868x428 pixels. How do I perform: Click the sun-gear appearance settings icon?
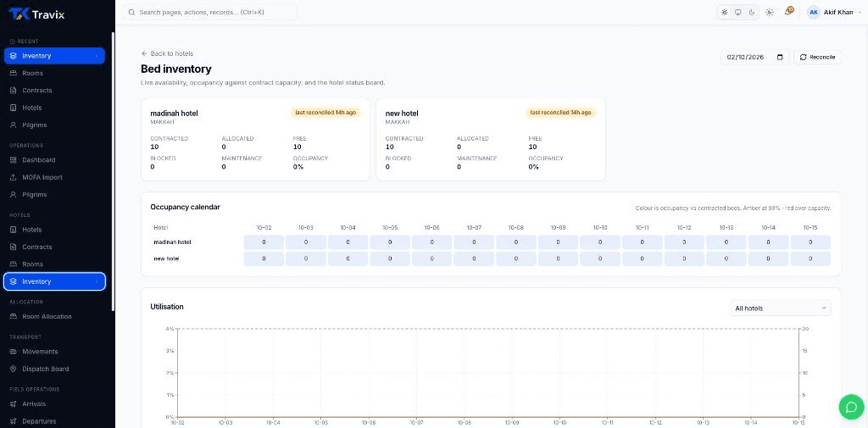coord(770,12)
